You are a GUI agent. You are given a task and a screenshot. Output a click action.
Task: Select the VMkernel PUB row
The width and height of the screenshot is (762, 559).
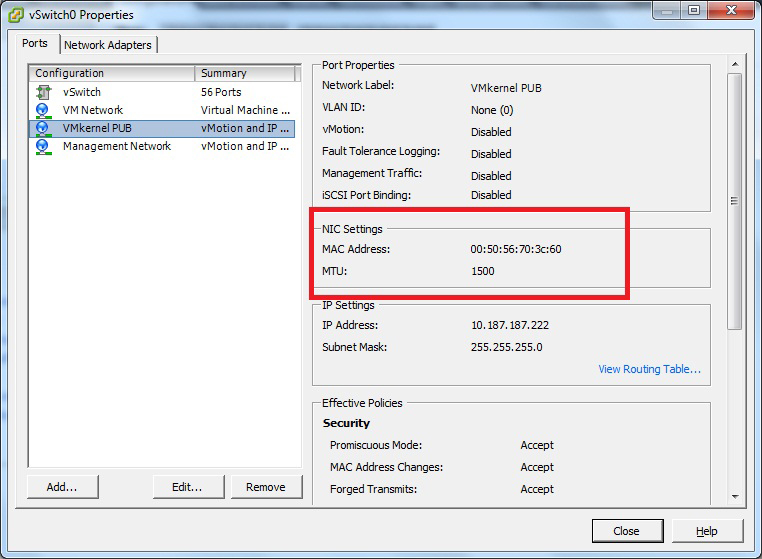[162, 128]
